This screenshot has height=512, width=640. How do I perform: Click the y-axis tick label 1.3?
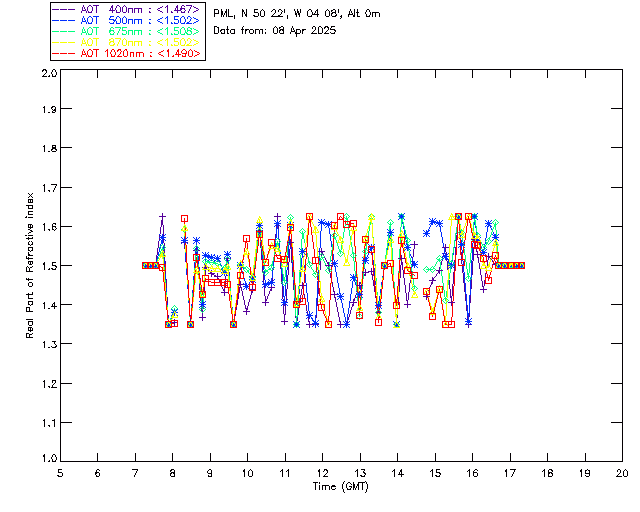click(x=49, y=344)
